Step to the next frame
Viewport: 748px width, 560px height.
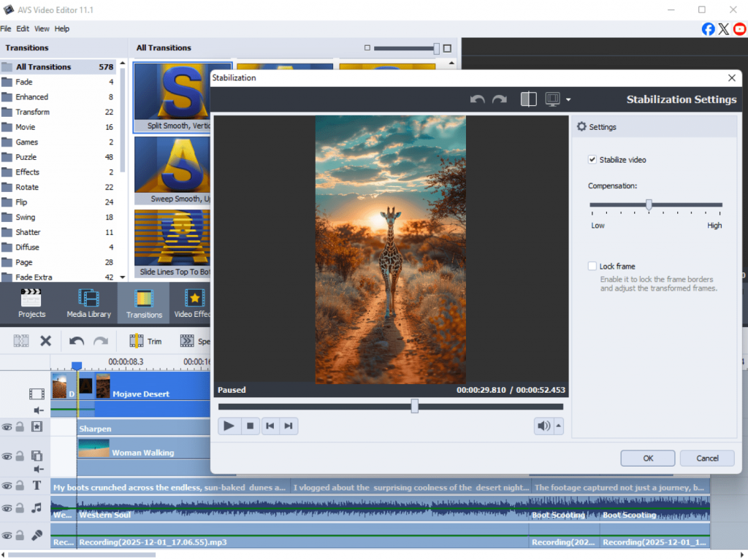click(x=289, y=426)
